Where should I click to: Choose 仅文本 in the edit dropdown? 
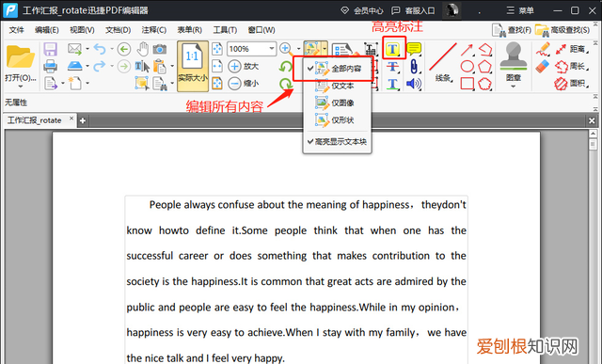point(337,86)
